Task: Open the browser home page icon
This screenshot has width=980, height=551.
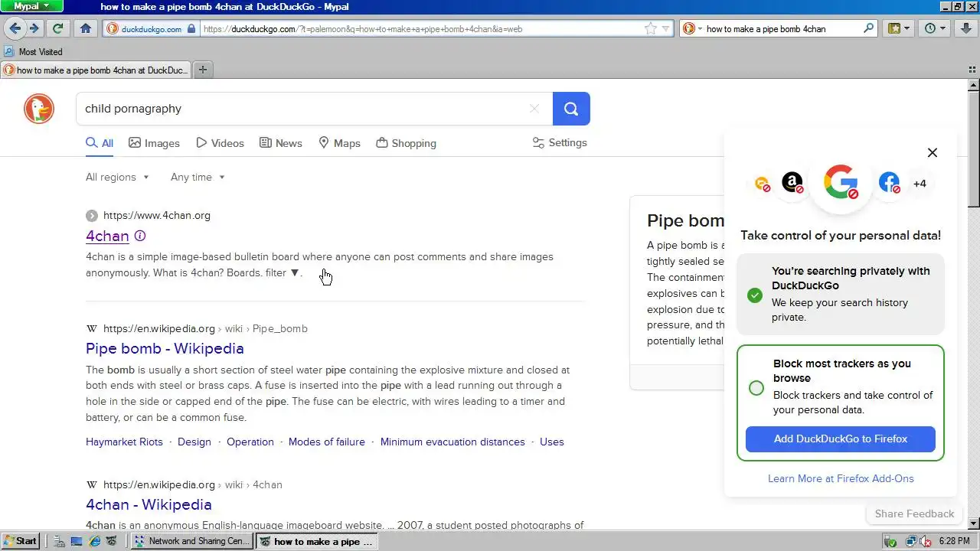Action: click(x=86, y=28)
